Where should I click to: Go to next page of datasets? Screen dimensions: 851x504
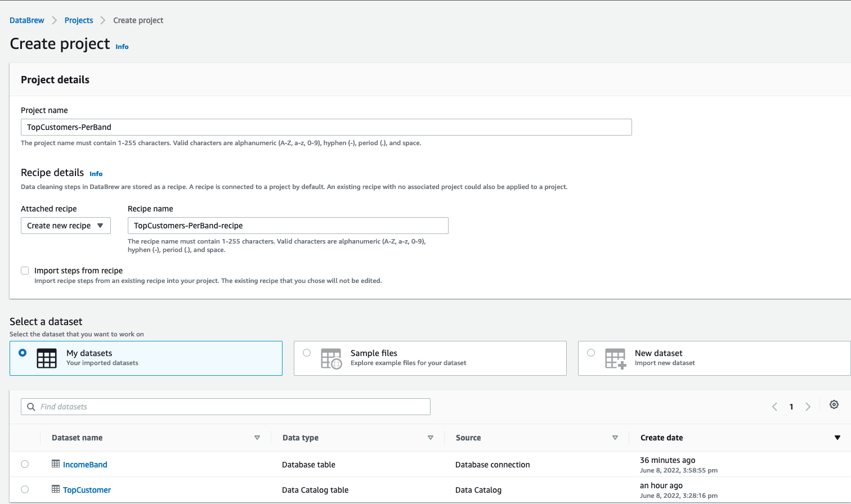[808, 407]
